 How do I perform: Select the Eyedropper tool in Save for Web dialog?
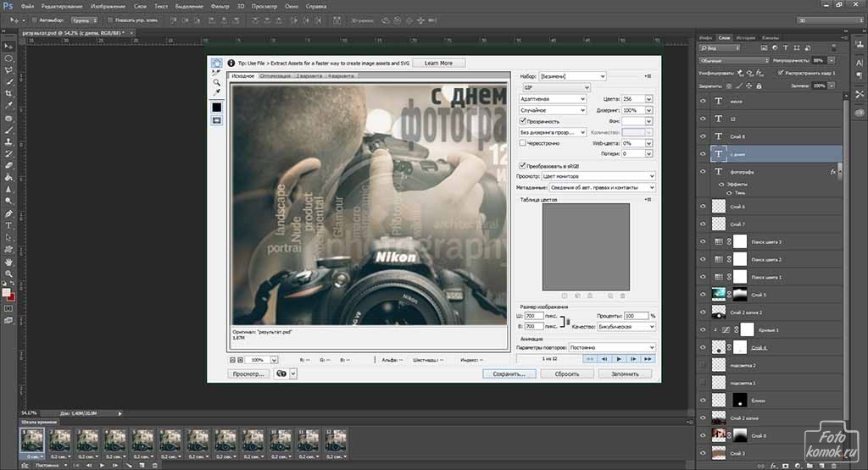pyautogui.click(x=216, y=91)
